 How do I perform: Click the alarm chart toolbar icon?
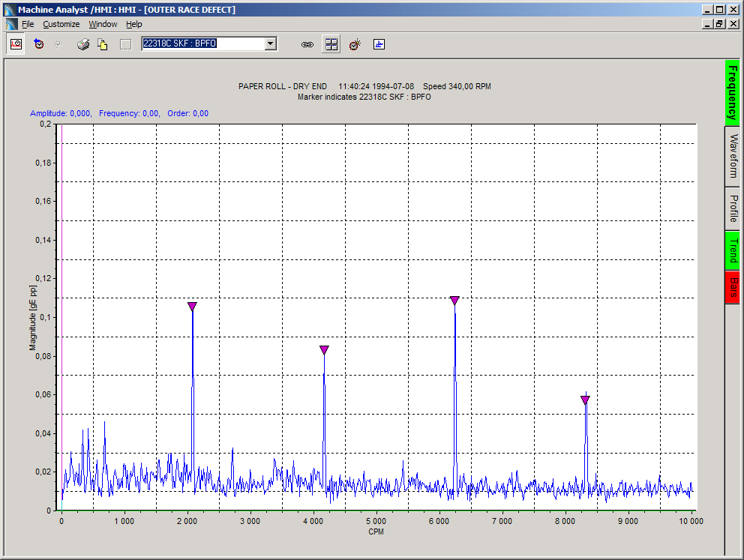tap(16, 44)
